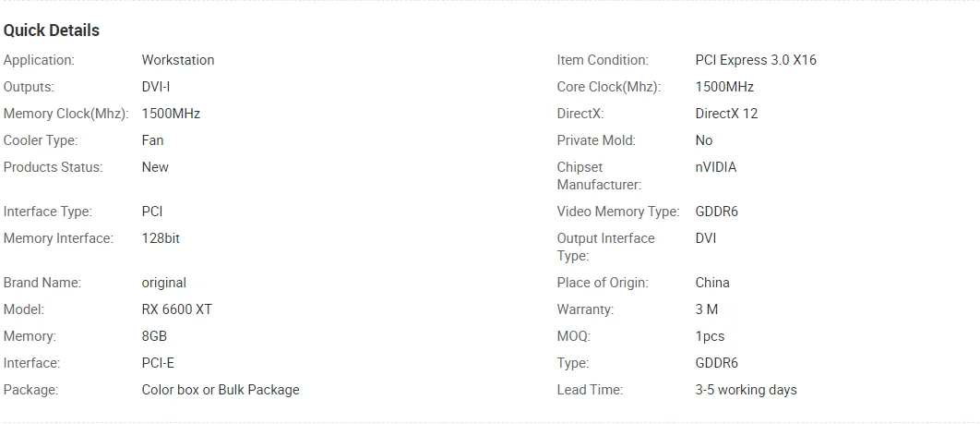Click the Color box or Bulk Package text
This screenshot has width=980, height=424.
221,390
